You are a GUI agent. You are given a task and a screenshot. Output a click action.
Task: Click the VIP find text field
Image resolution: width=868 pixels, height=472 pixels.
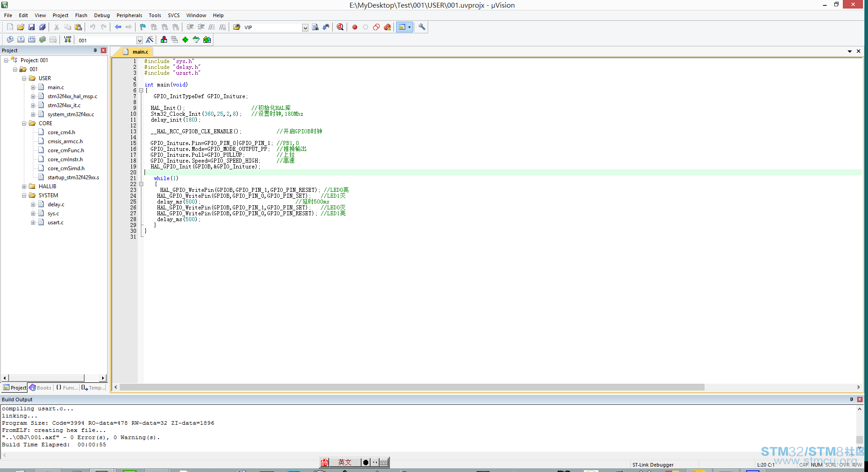pyautogui.click(x=272, y=27)
